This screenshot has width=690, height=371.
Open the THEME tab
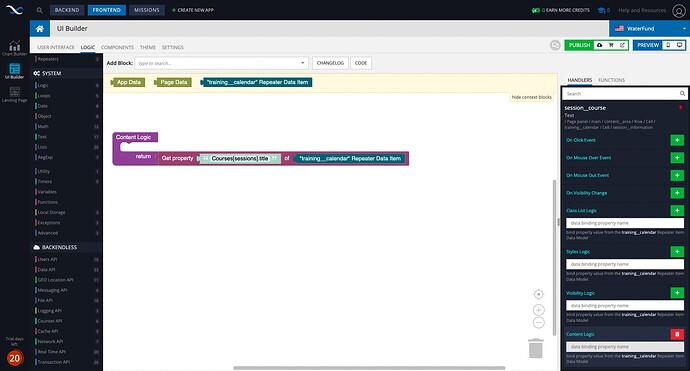coord(148,47)
